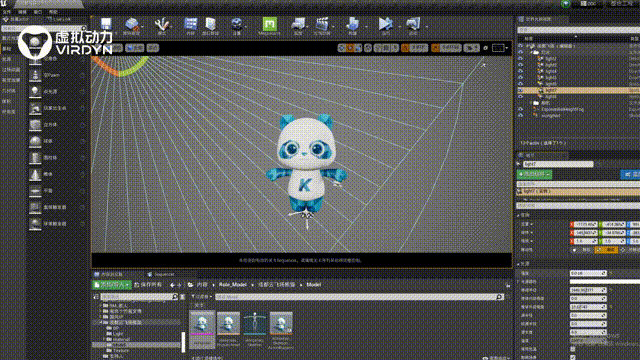Select the Sphere shape in Place Actors
The image size is (640, 360).
point(35,141)
